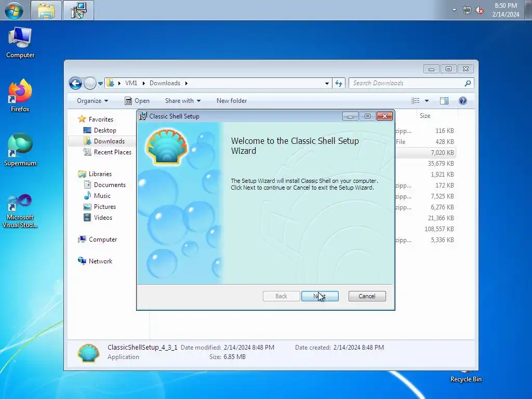Click the Classic Shell Setup title icon
This screenshot has width=532, height=399.
pyautogui.click(x=143, y=116)
